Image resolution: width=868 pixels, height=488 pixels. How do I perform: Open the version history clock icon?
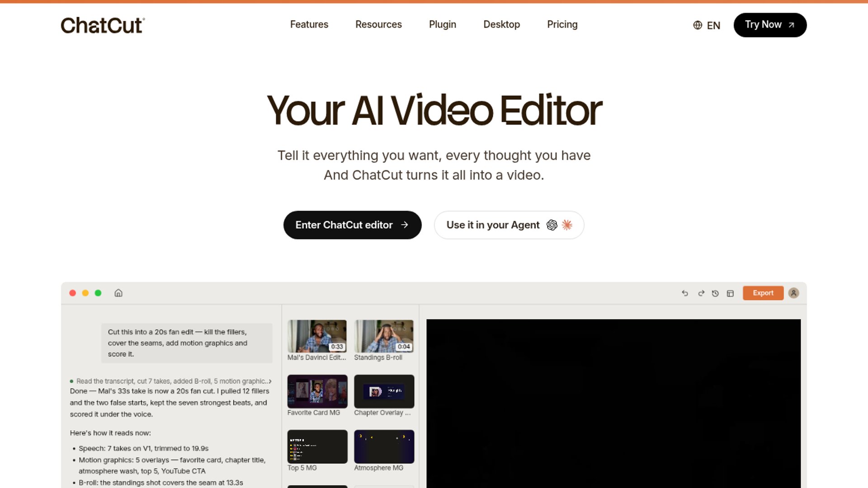pos(715,293)
